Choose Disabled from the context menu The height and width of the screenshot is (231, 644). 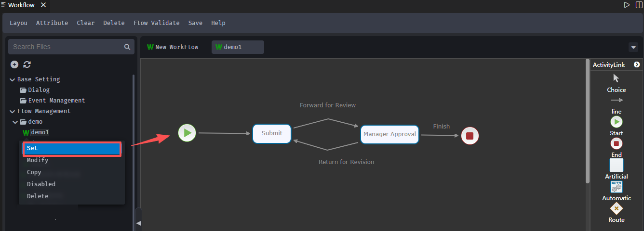tap(41, 184)
